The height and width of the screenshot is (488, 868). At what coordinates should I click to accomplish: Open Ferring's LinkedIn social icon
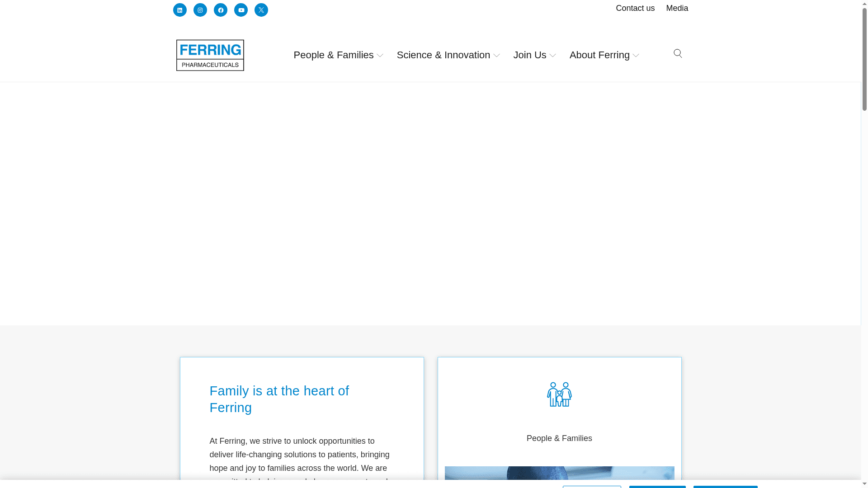[179, 9]
